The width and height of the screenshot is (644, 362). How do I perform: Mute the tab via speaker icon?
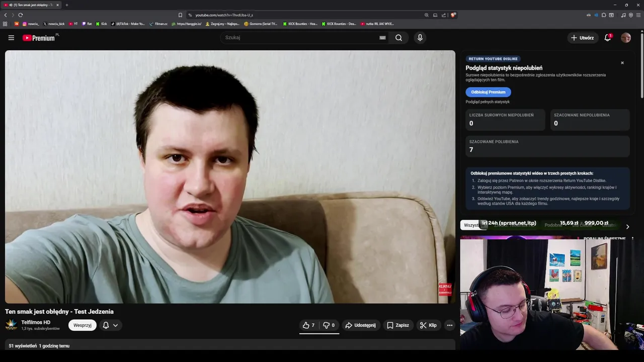coord(11,5)
